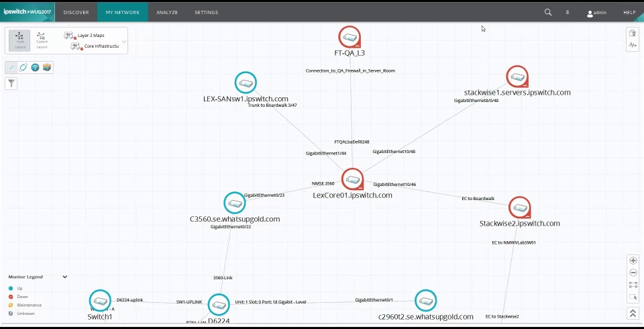This screenshot has width=644, height=329.
Task: Click the D6224-uplink label
Action: [x=129, y=300]
